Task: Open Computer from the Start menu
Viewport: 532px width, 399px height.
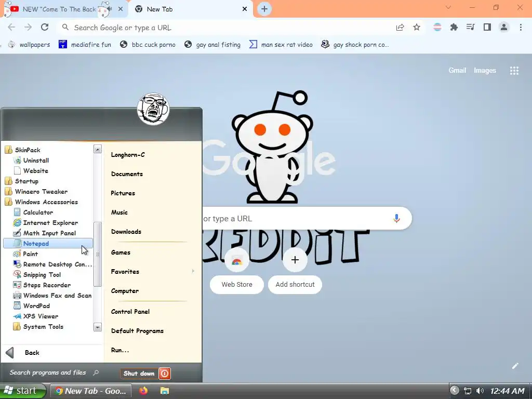Action: [125, 291]
